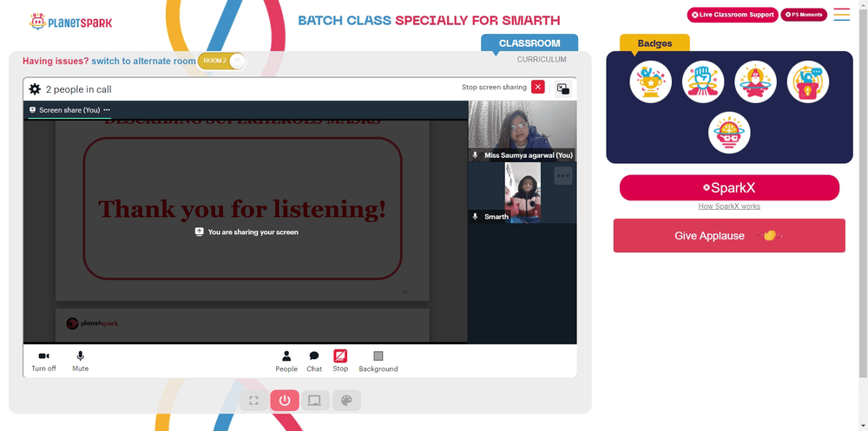Stop screen share via Stop icon

point(340,362)
